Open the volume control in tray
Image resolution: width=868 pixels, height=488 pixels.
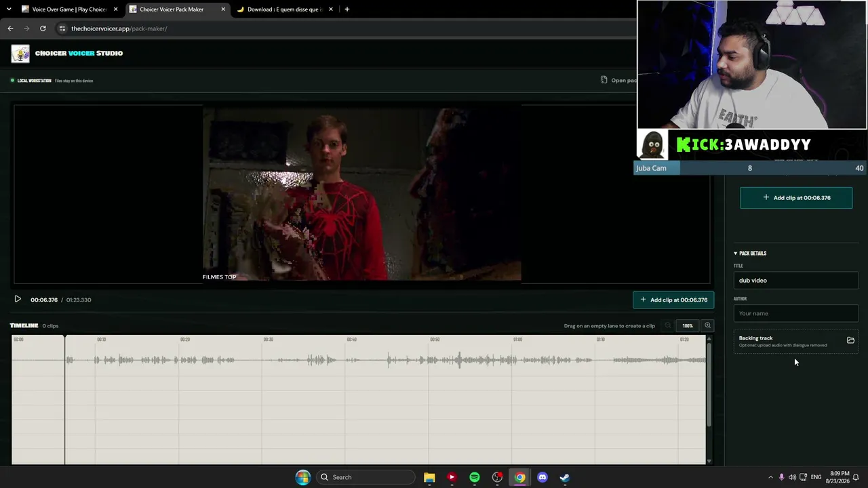click(792, 477)
